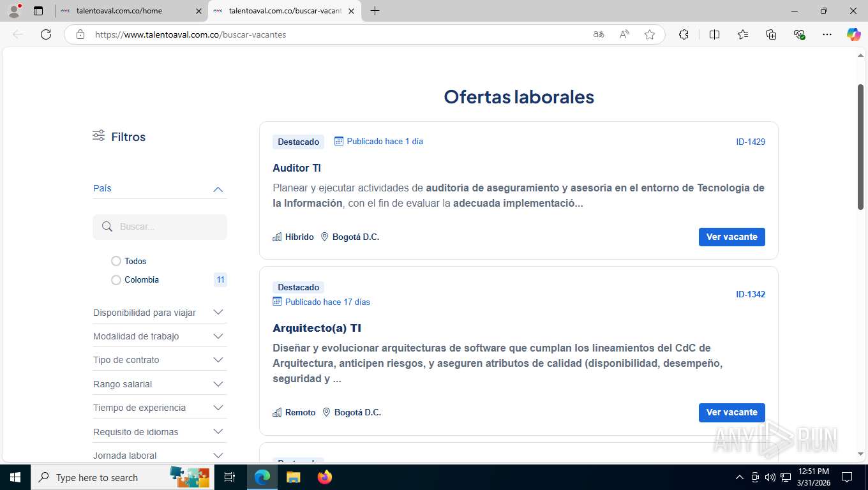Click the Híbrido work mode label
The width and height of the screenshot is (868, 490).
299,237
